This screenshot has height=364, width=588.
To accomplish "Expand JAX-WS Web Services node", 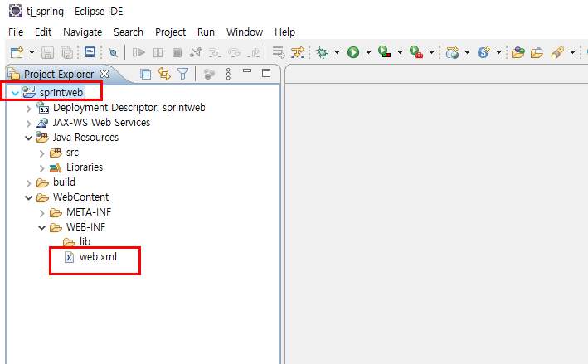I will click(x=29, y=124).
